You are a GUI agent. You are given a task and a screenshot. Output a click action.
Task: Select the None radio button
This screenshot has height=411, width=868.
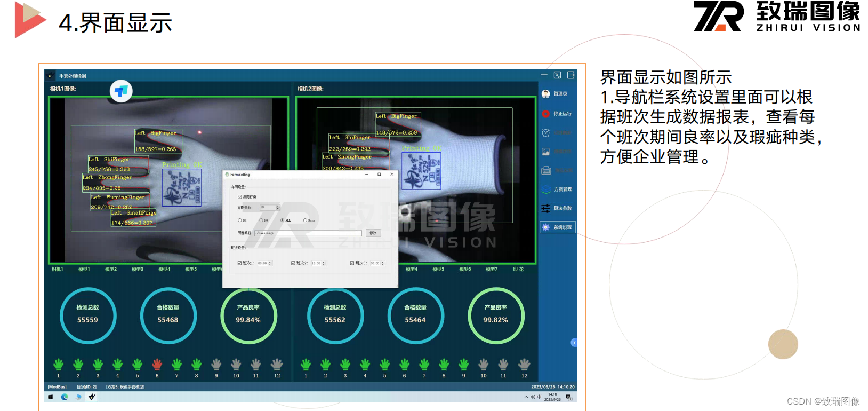tap(305, 220)
